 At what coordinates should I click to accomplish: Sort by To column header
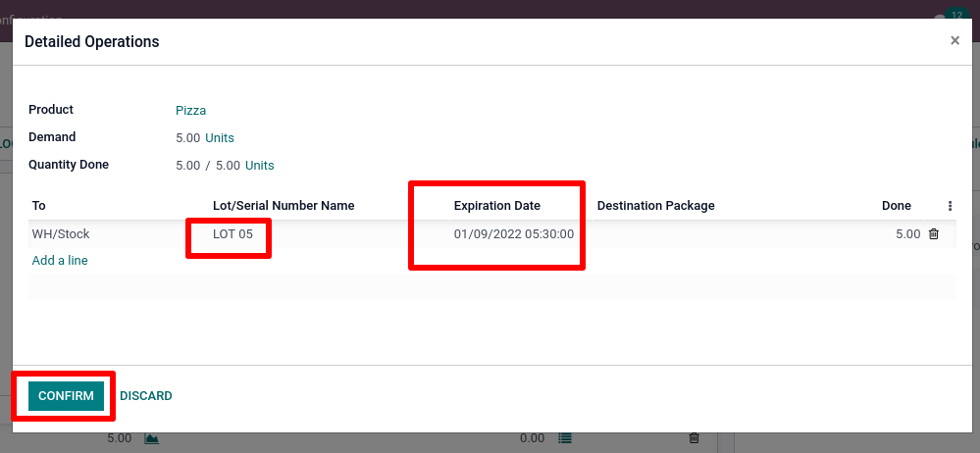(39, 206)
